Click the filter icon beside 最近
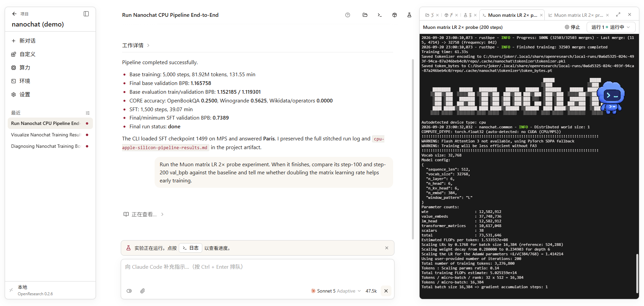Screen dimensions: 644x306 point(88,113)
